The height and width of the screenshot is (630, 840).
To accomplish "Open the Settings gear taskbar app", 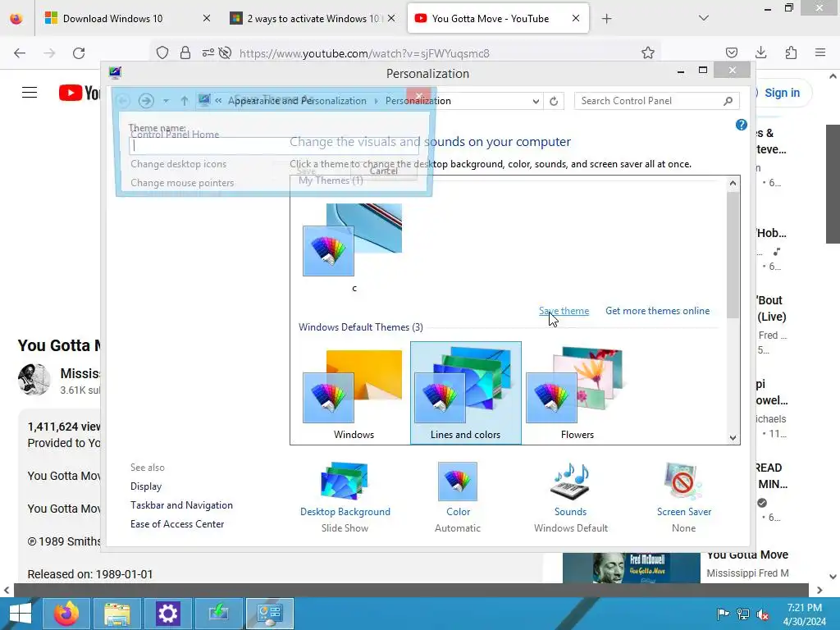I will tap(167, 614).
